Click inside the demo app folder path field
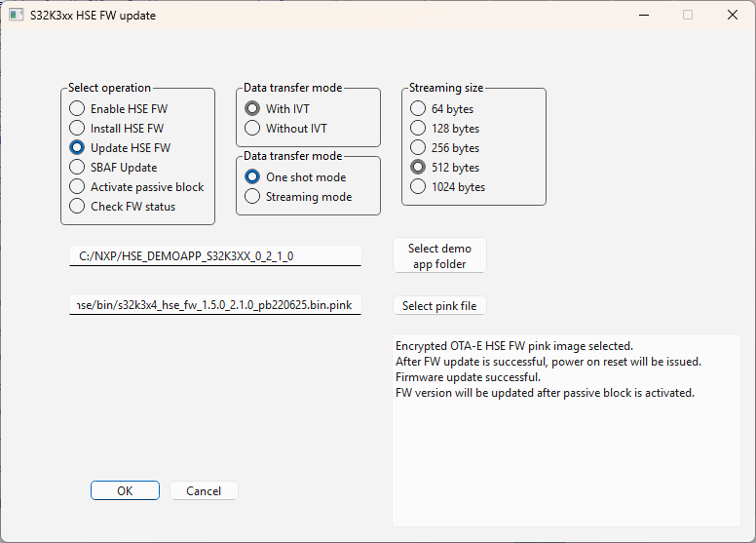This screenshot has height=543, width=756. pos(214,255)
